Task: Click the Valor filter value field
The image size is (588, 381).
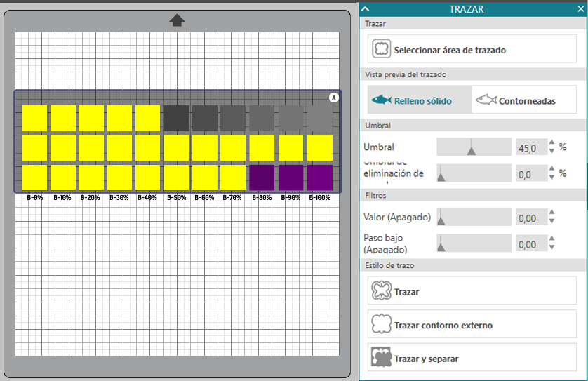Action: click(x=531, y=218)
